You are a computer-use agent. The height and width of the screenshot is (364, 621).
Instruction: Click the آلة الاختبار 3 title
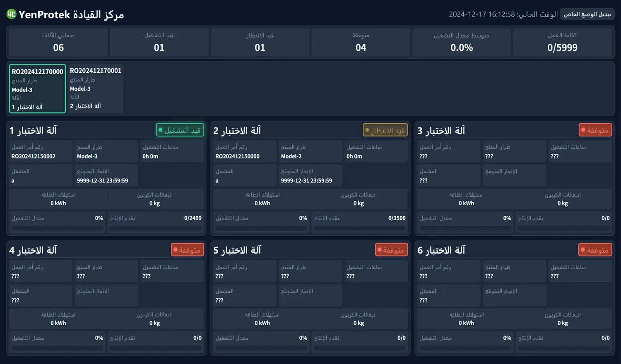pos(441,130)
